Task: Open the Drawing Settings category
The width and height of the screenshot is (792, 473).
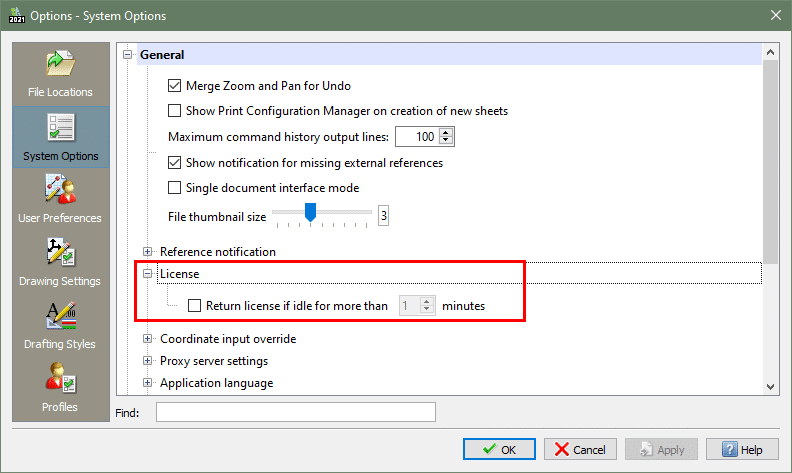Action: (61, 262)
